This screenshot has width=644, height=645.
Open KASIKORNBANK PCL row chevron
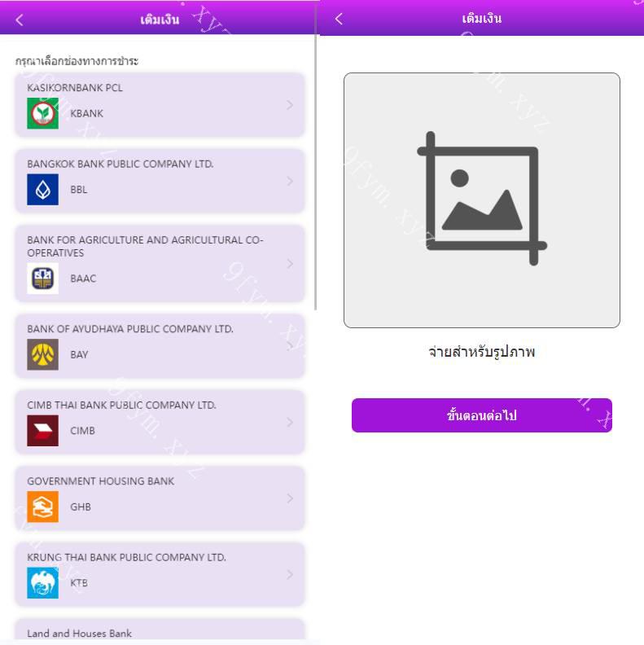(x=290, y=105)
